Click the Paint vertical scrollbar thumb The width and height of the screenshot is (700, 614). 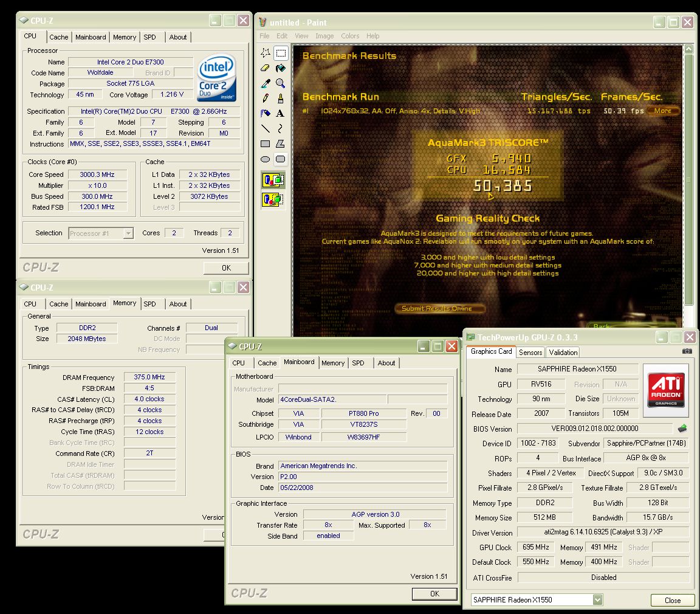(689, 180)
